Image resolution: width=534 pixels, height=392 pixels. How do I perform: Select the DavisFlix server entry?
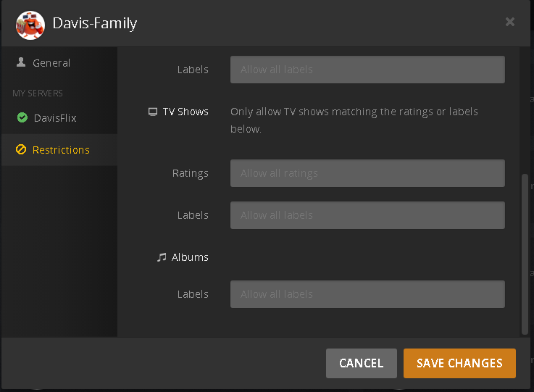point(54,117)
